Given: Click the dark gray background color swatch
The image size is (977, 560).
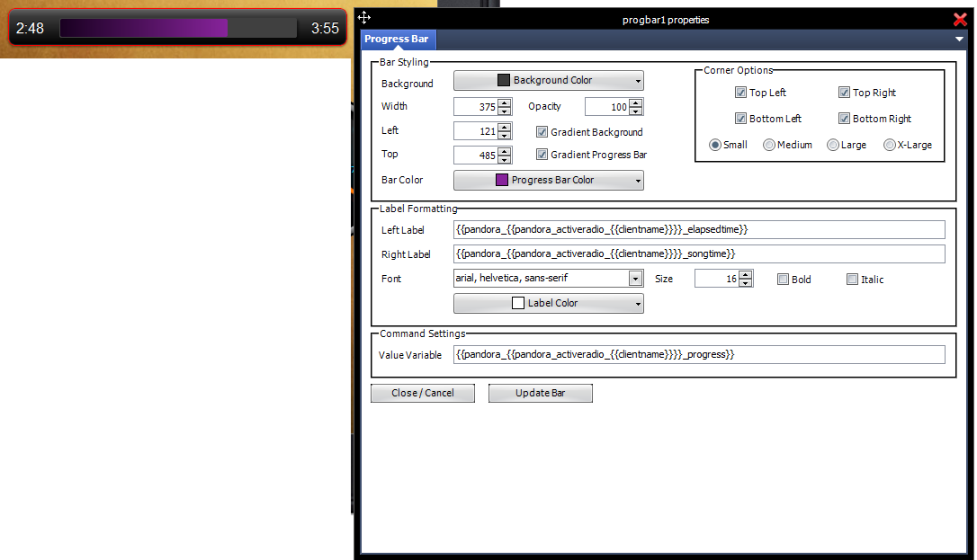Looking at the screenshot, I should point(504,80).
